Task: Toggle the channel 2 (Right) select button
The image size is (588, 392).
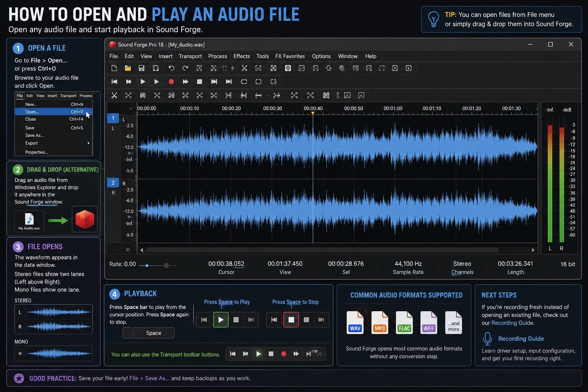Action: 113,183
